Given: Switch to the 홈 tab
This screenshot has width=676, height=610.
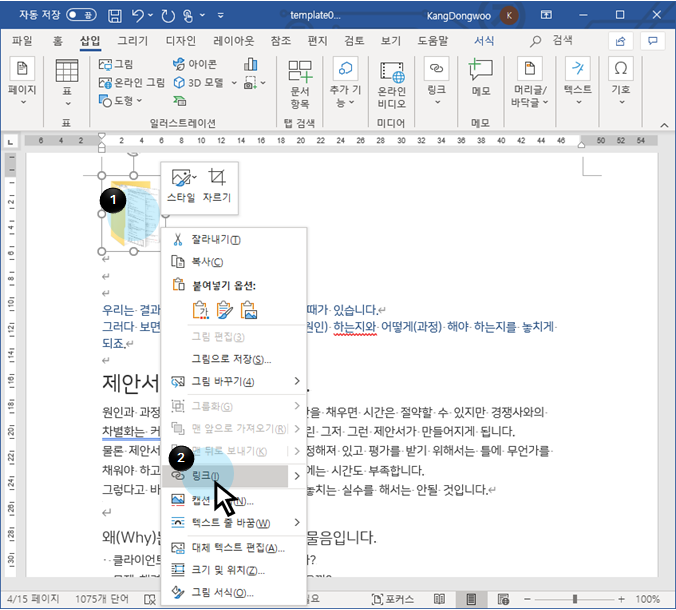Looking at the screenshot, I should point(58,41).
